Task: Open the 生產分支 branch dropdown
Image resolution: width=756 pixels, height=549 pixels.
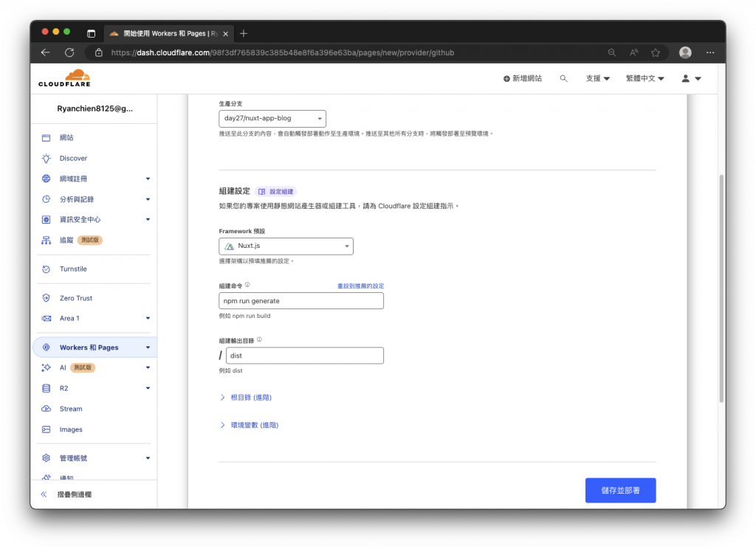Action: 272,119
